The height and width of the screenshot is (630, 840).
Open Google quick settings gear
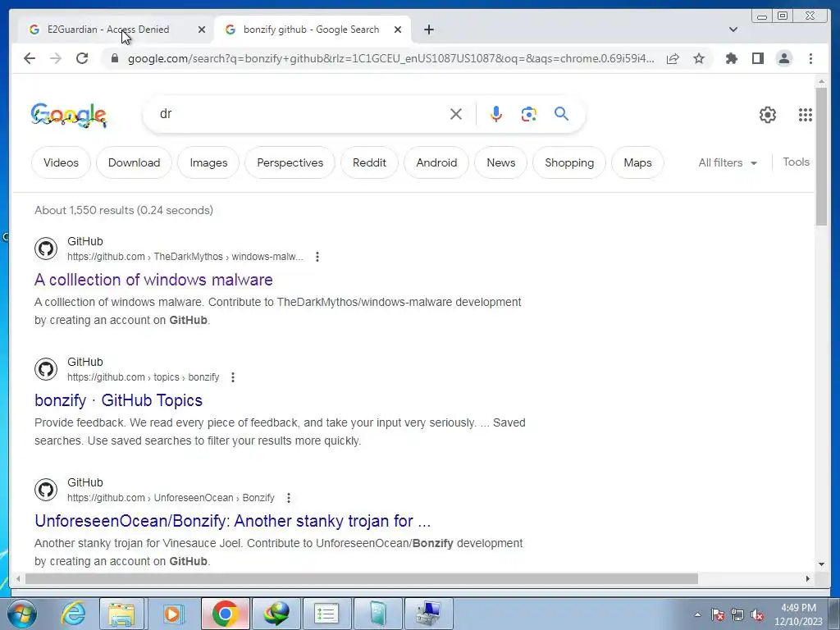[768, 115]
